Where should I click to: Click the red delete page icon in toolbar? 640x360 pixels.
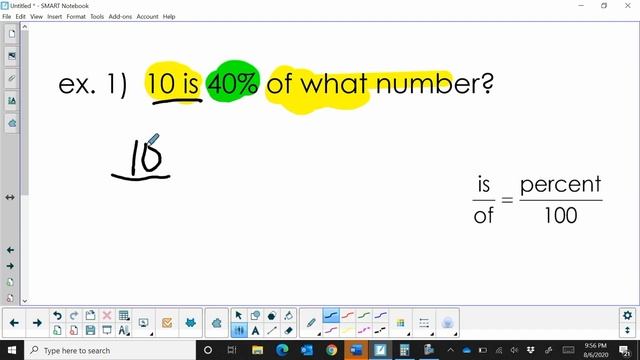point(74,330)
